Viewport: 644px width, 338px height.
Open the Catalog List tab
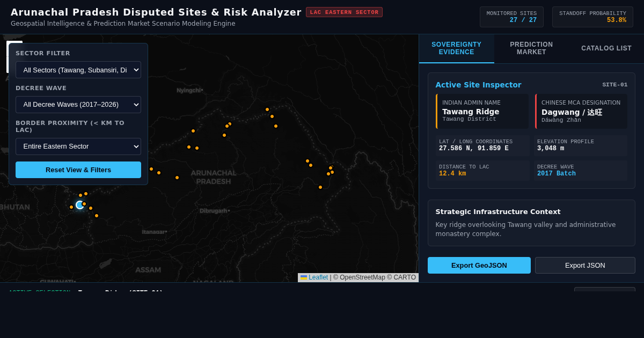pos(606,48)
